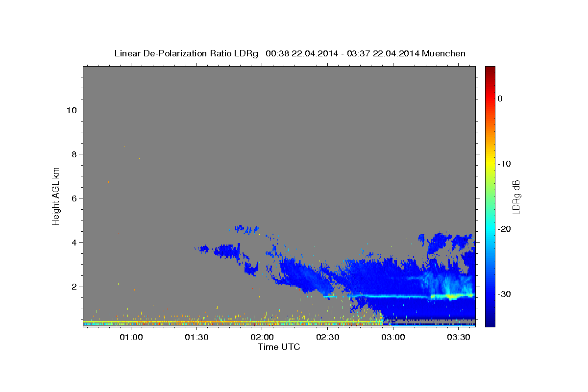Click the colorbar value -10 label
Screen dimensions: 588x392
point(505,164)
